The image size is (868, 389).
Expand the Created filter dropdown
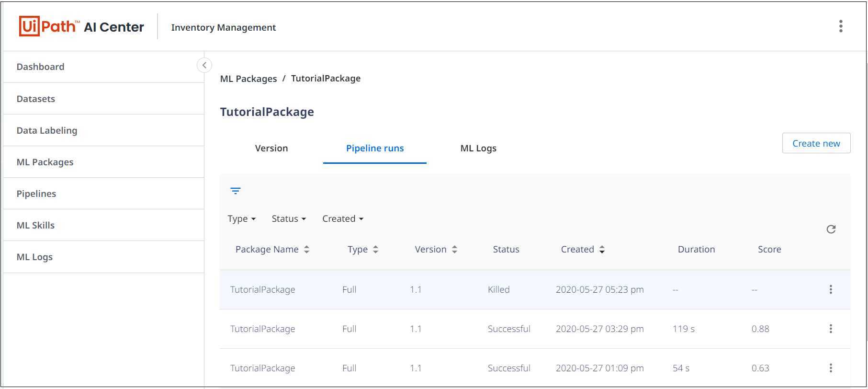coord(343,219)
